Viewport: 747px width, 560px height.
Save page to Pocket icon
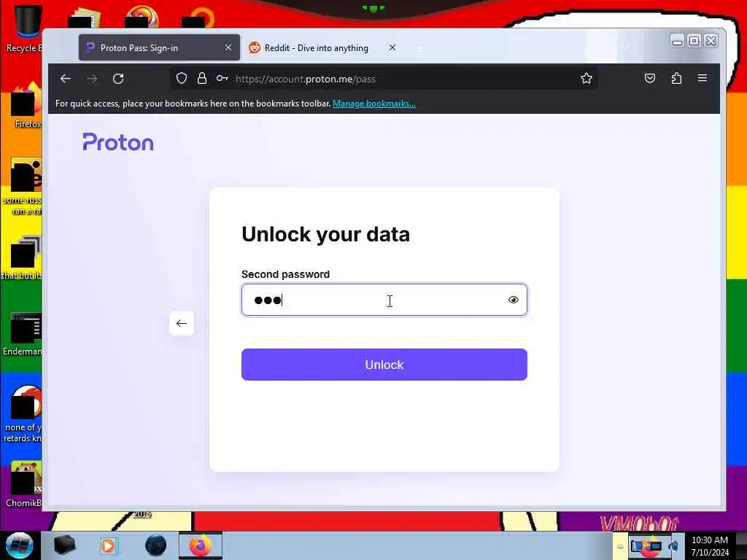(650, 79)
